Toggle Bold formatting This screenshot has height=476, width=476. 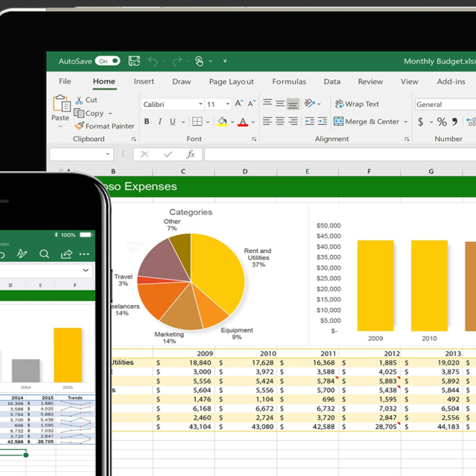[x=147, y=121]
